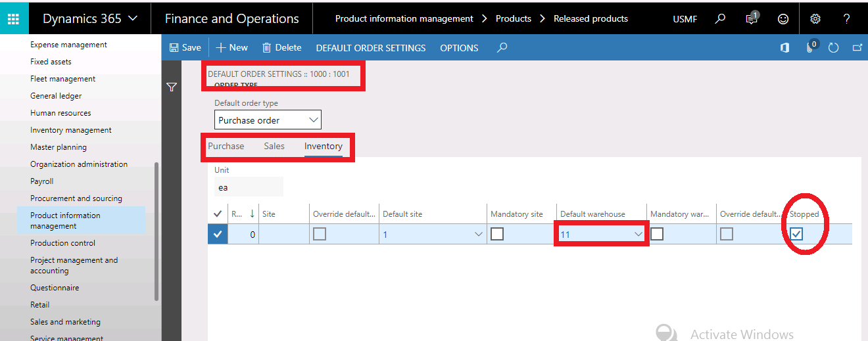
Task: Open the settings gear icon
Action: point(815,18)
